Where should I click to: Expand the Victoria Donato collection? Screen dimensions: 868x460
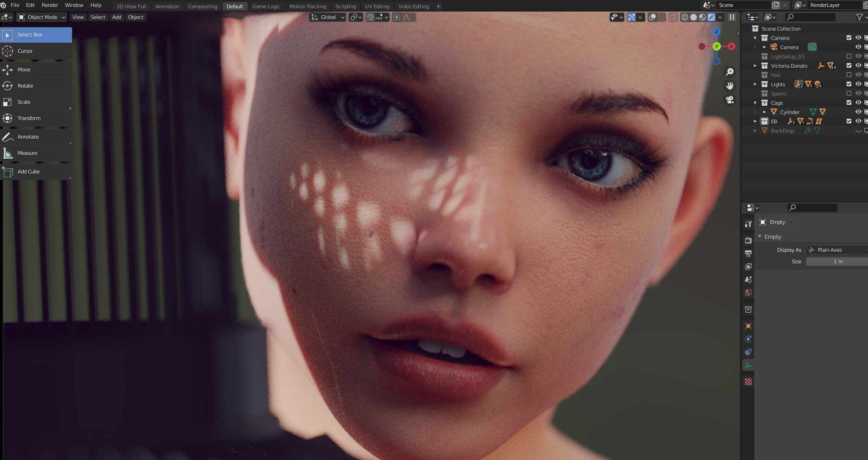pos(755,65)
